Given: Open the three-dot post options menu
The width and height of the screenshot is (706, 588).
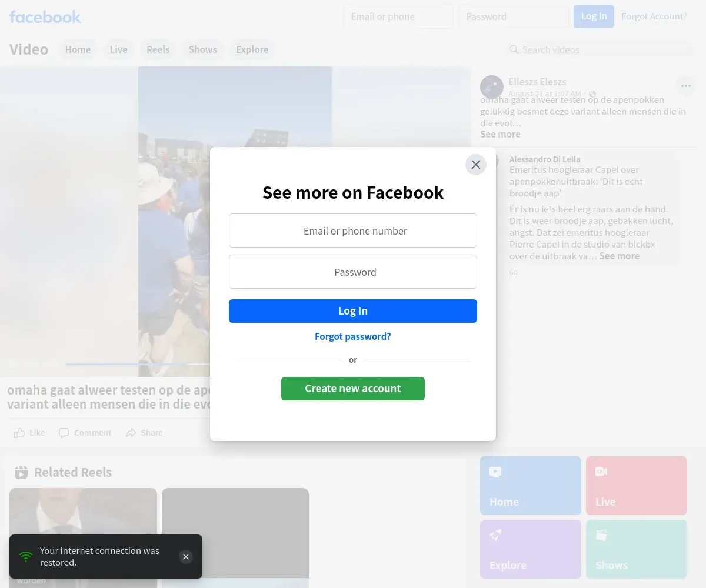Looking at the screenshot, I should [686, 86].
